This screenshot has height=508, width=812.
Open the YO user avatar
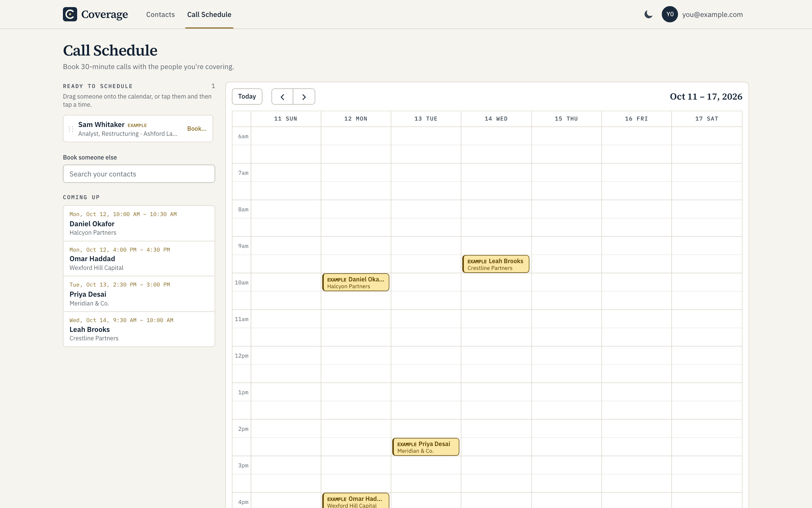[670, 14]
